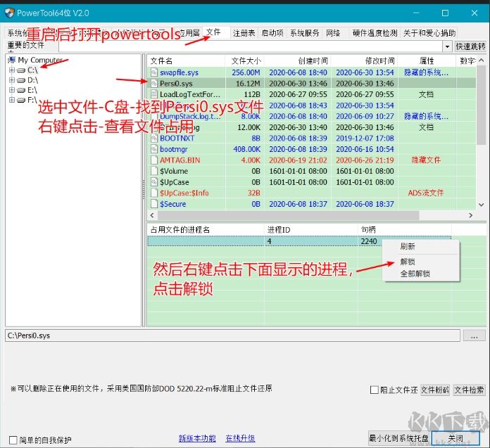
Task: Click the $Secure file icon
Action: 153,204
